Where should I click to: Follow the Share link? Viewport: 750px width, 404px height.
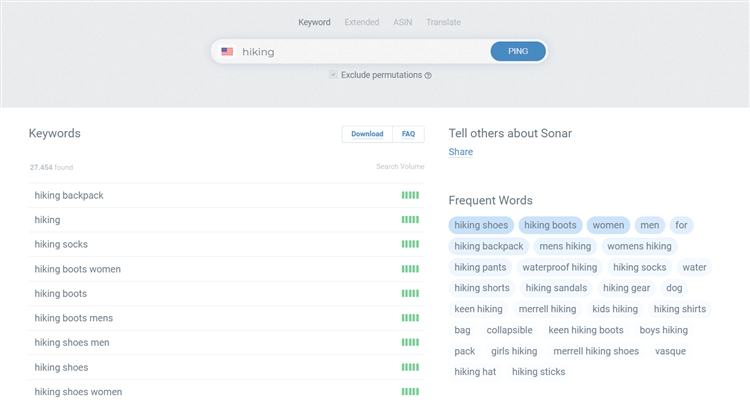(460, 152)
